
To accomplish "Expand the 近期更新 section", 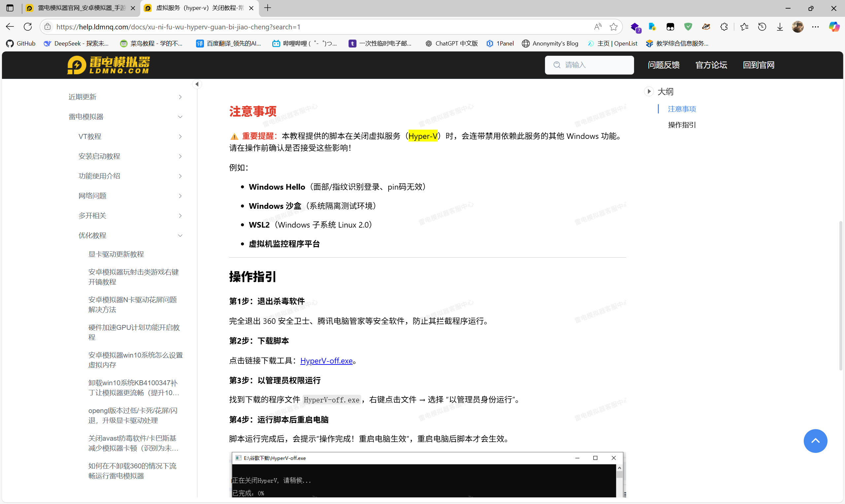I will 125,97.
